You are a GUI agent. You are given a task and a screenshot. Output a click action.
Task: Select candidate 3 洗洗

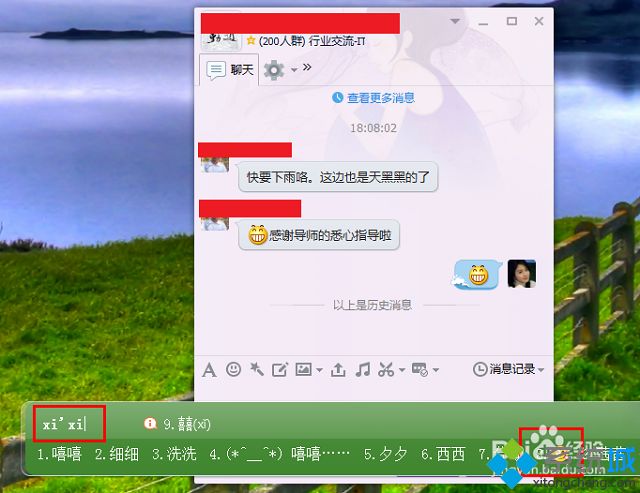tap(174, 454)
